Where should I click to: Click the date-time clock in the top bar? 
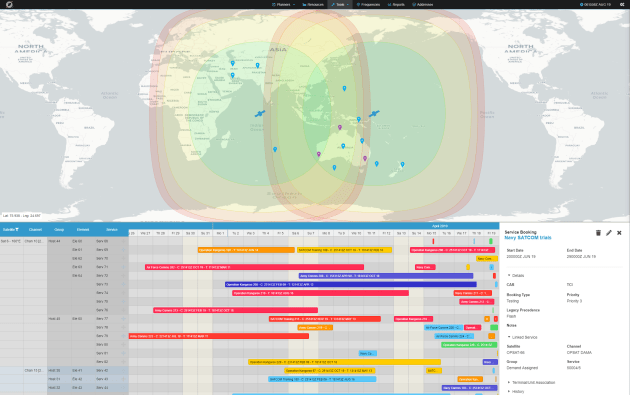pos(595,4)
